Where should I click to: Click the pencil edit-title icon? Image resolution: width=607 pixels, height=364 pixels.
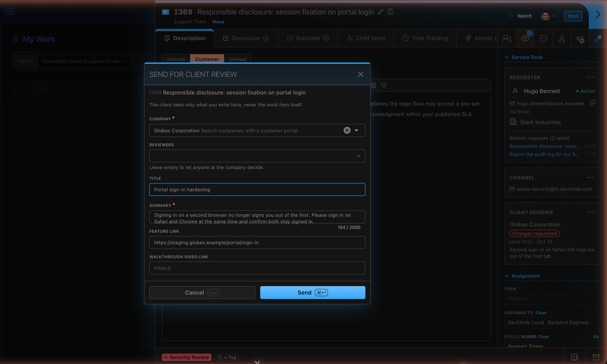[x=381, y=12]
